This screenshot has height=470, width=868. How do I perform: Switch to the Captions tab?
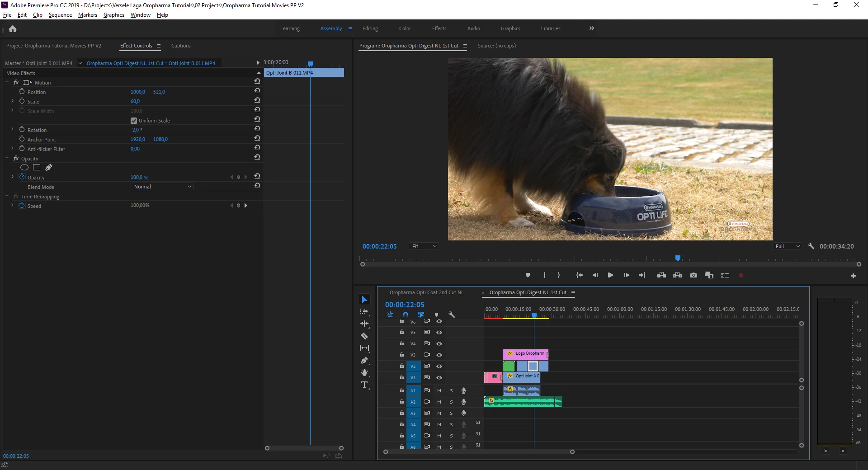181,46
